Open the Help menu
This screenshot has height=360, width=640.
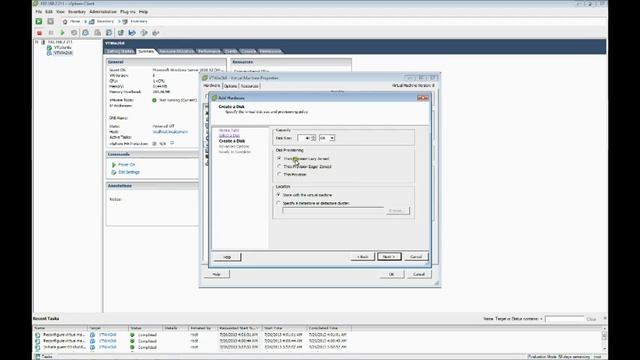[143, 12]
